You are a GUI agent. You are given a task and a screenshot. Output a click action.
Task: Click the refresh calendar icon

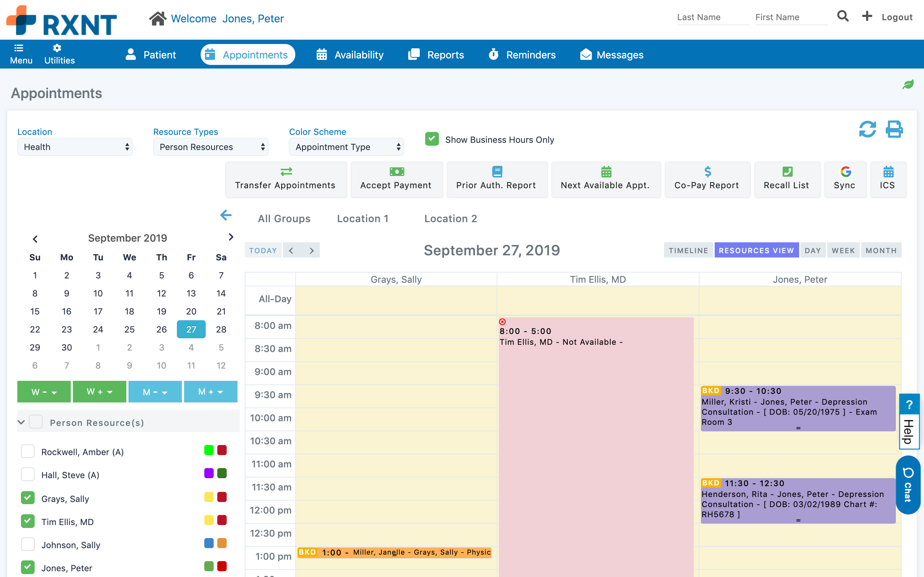tap(867, 129)
